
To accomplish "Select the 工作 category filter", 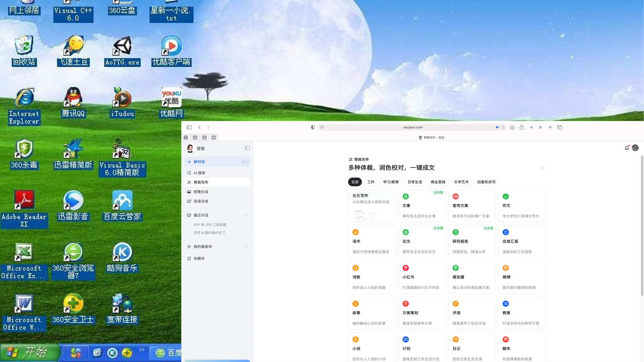I will pos(371,182).
